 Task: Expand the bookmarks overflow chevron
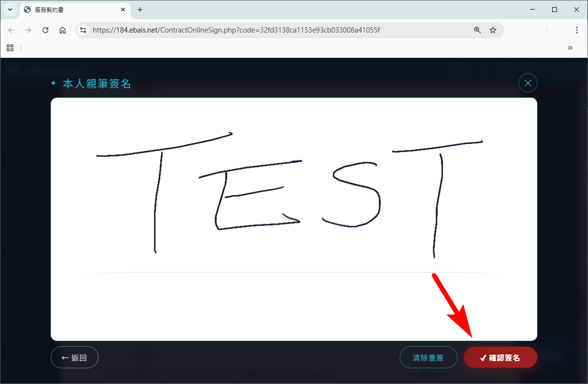pyautogui.click(x=570, y=48)
